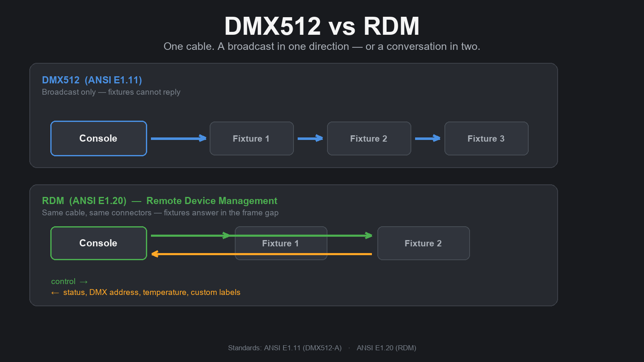Click the "DMX512 (ANSI E1.11)" section heading
This screenshot has width=644, height=362.
92,80
